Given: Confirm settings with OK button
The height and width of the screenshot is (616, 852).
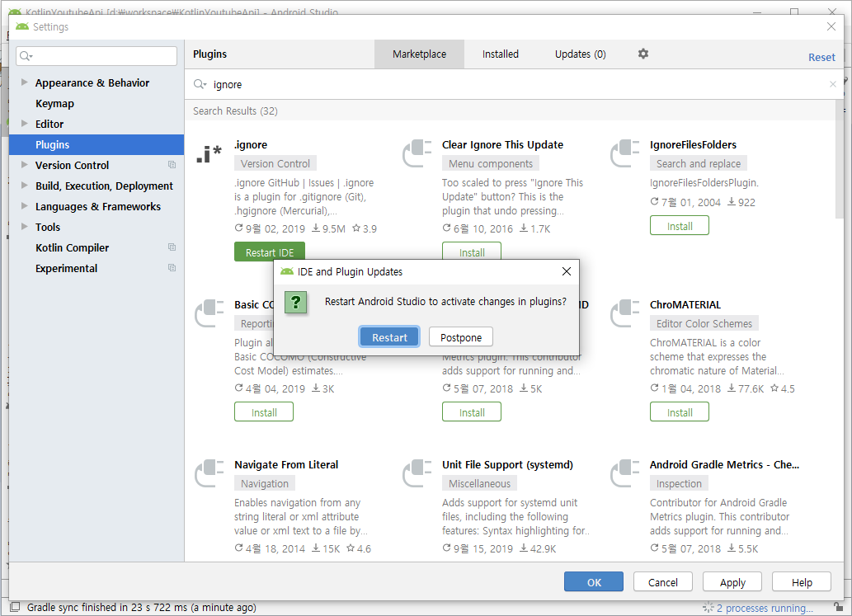Looking at the screenshot, I should [x=593, y=582].
